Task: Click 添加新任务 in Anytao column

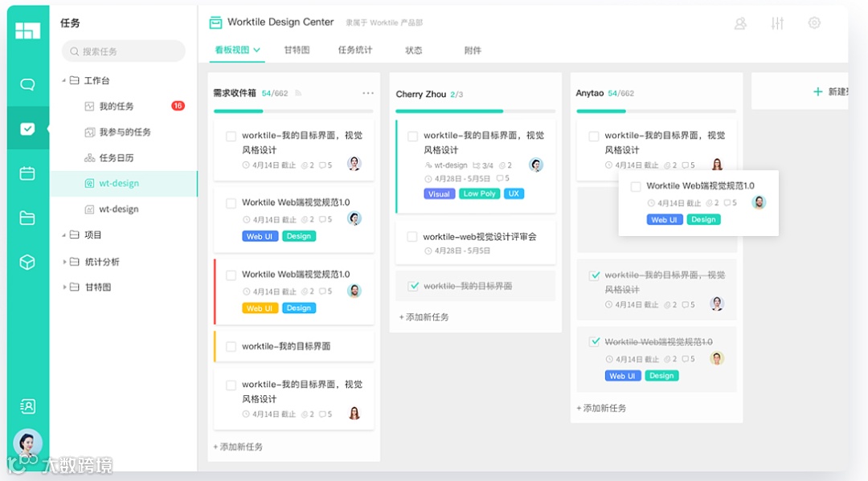Action: coord(601,408)
